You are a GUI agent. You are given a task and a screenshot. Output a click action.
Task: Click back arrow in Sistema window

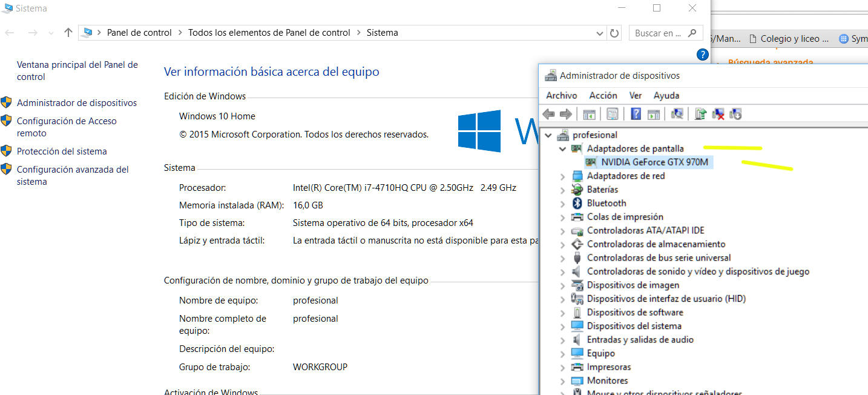(x=10, y=33)
